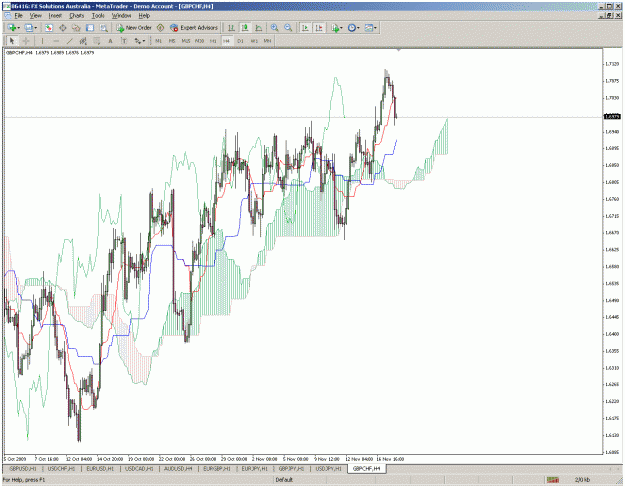Switch to the USDCAD,H1 chart tab
The width and height of the screenshot is (625, 486).
tap(139, 469)
